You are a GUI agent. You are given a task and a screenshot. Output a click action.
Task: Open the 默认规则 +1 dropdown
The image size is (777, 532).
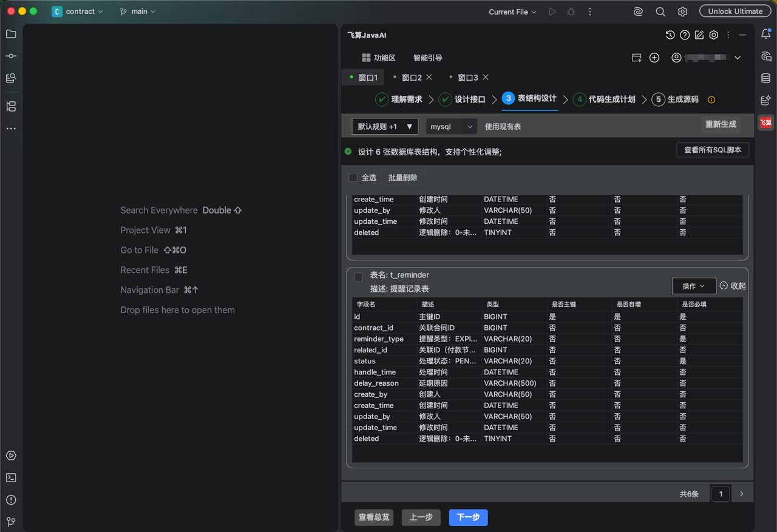(385, 126)
